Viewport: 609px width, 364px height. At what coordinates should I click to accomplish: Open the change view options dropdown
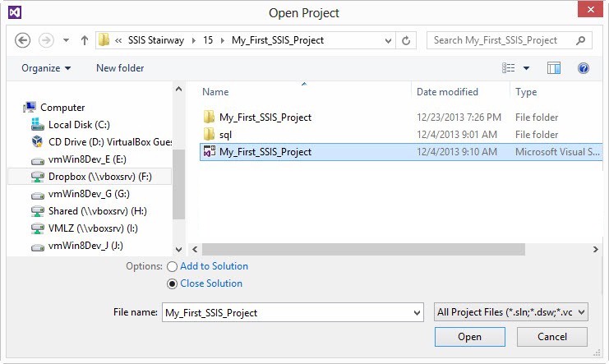526,68
